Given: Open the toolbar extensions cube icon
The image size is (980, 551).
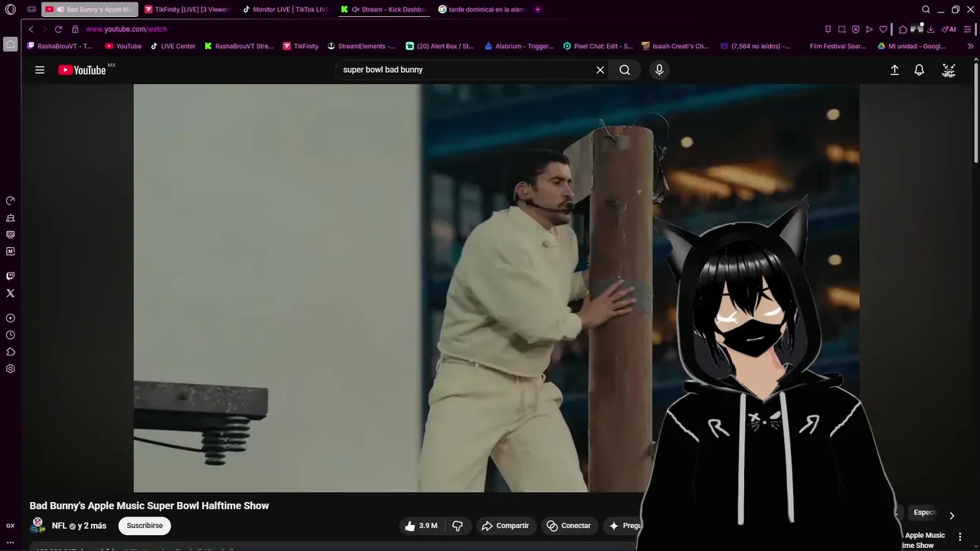Looking at the screenshot, I should [x=903, y=29].
